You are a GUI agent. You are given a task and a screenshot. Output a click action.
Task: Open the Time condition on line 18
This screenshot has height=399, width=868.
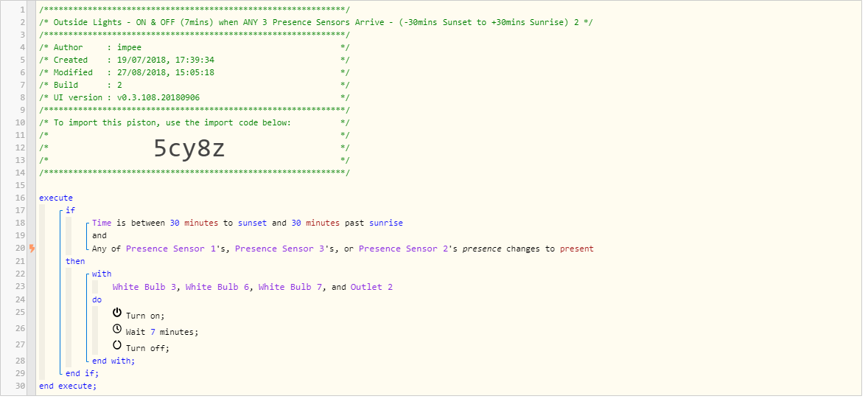tap(248, 223)
